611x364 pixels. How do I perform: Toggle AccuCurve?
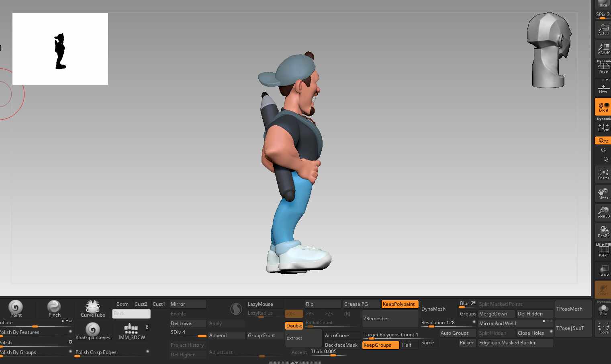(x=341, y=336)
